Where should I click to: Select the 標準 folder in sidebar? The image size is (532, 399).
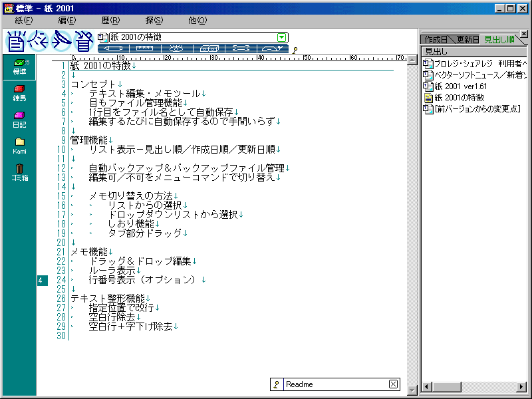[x=19, y=67]
